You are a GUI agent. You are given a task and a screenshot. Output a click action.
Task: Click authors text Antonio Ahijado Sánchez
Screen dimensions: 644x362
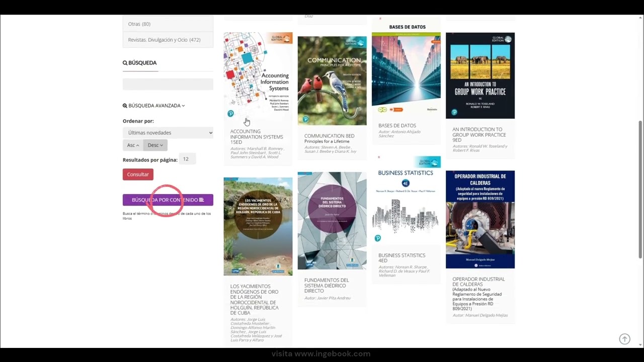[x=399, y=134]
